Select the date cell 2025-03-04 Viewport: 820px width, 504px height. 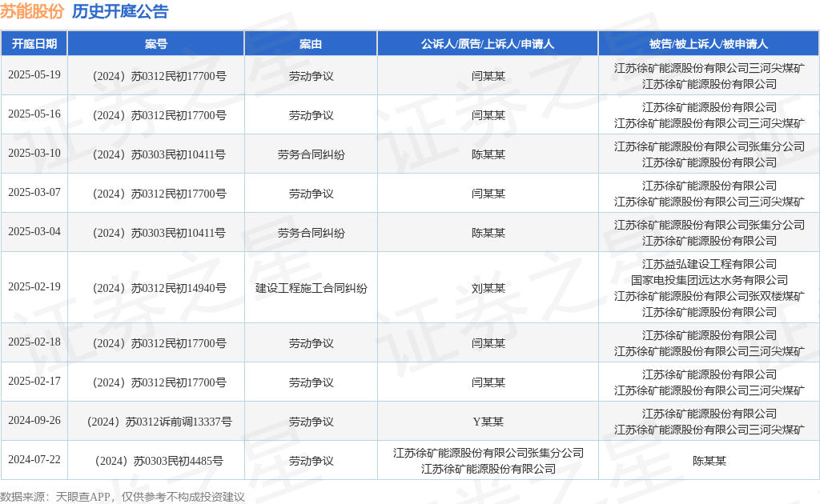coord(34,231)
